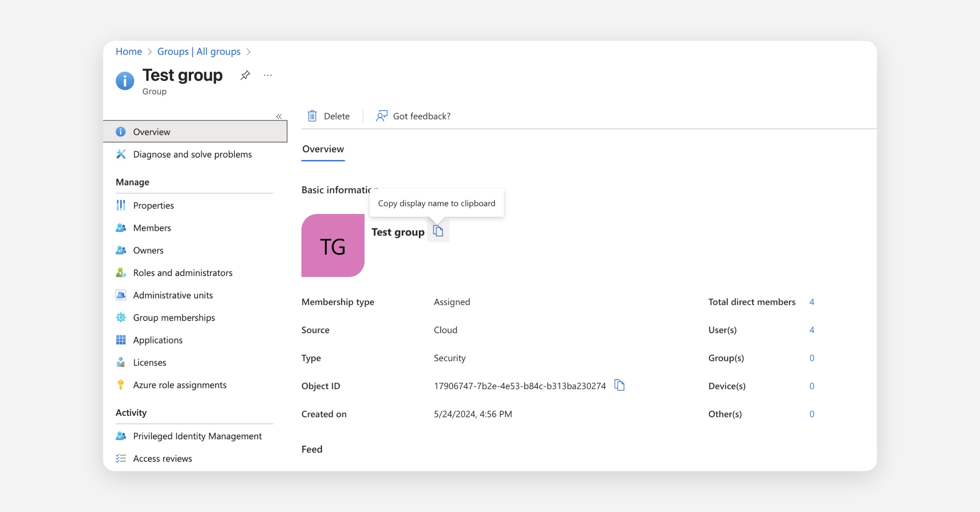This screenshot has height=512, width=980.
Task: Copy the Object ID to clipboard
Action: coord(619,385)
